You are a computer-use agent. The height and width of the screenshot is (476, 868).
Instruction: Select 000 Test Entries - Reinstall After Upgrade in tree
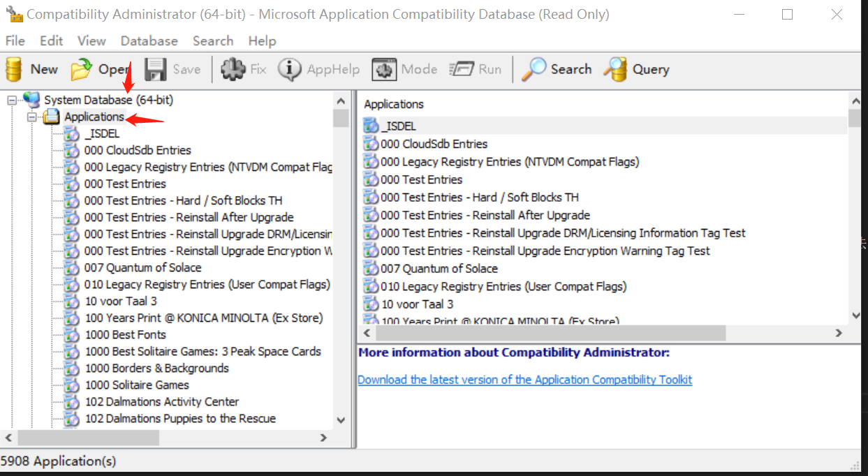pyautogui.click(x=189, y=217)
